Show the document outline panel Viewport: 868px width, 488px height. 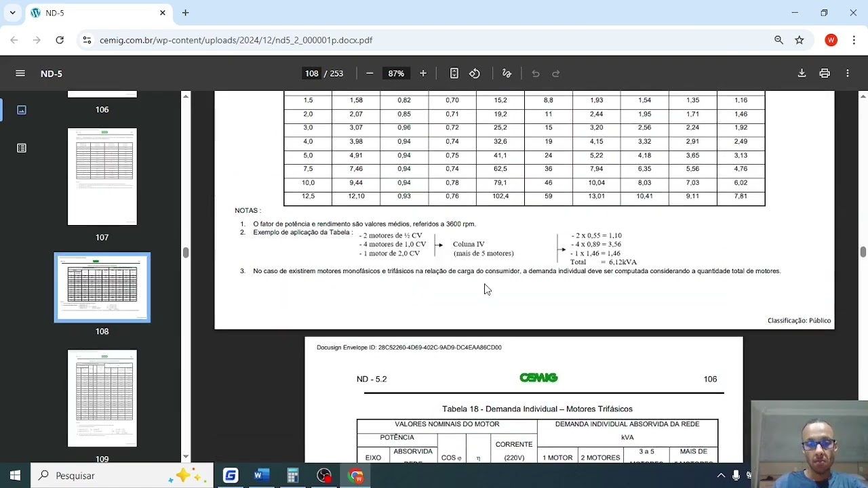click(x=22, y=148)
